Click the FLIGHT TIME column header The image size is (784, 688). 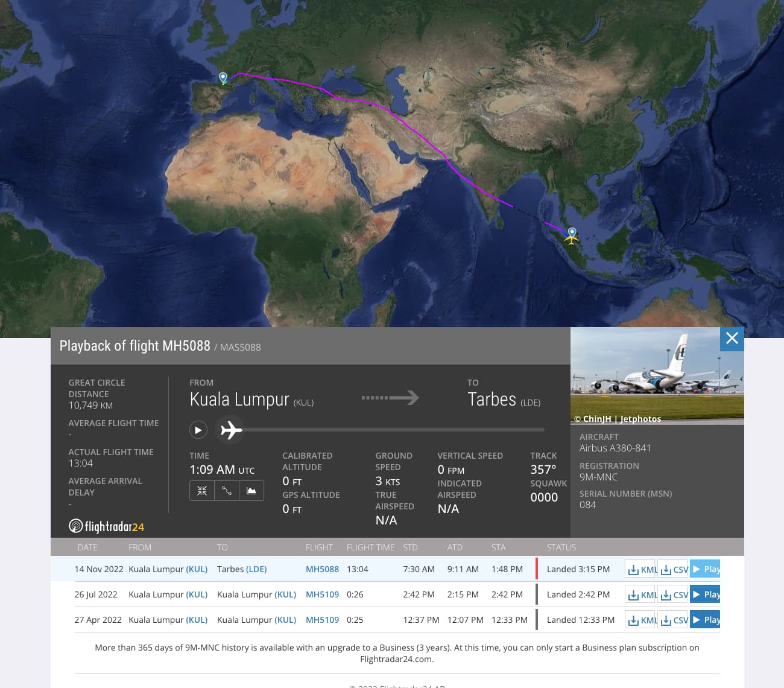pyautogui.click(x=370, y=547)
